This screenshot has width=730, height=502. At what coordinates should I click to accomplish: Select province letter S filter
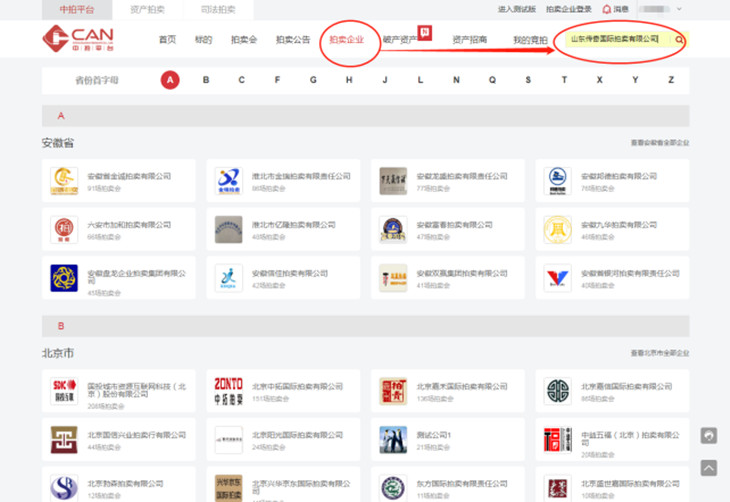click(x=528, y=80)
